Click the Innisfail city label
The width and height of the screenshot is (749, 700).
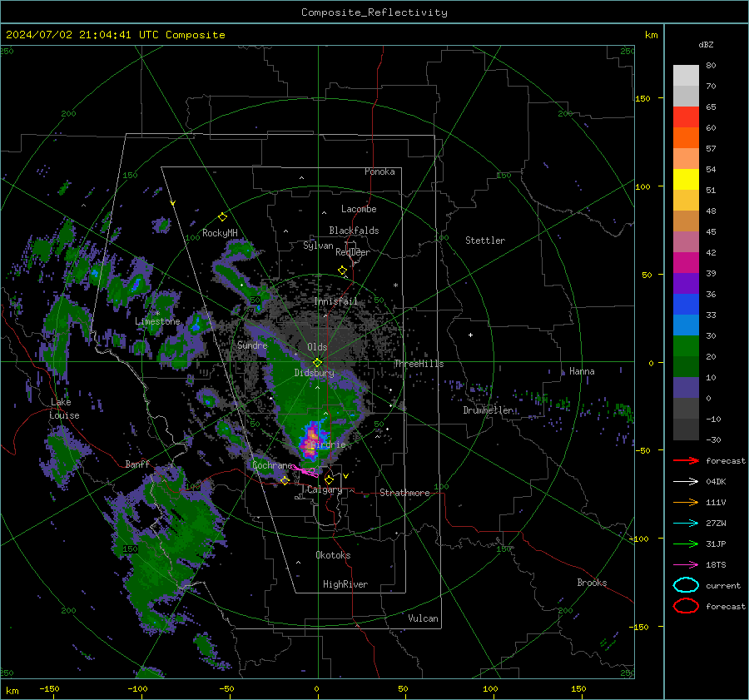[336, 301]
